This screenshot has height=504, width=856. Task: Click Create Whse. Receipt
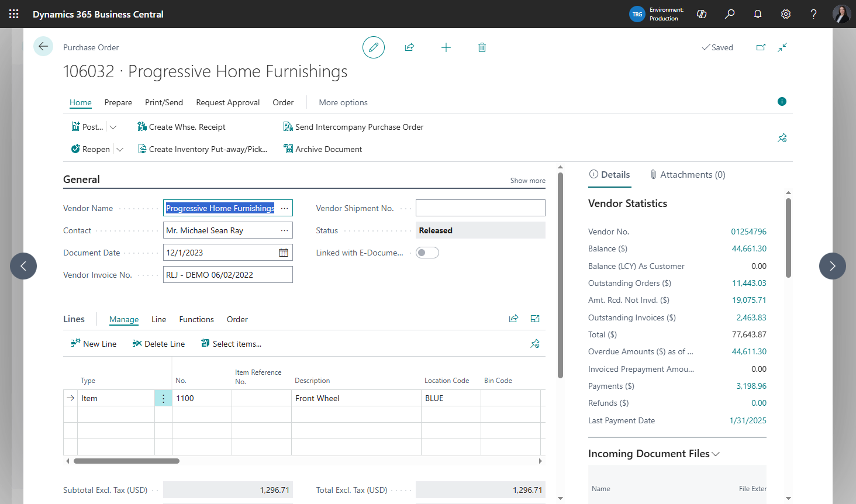tap(181, 127)
